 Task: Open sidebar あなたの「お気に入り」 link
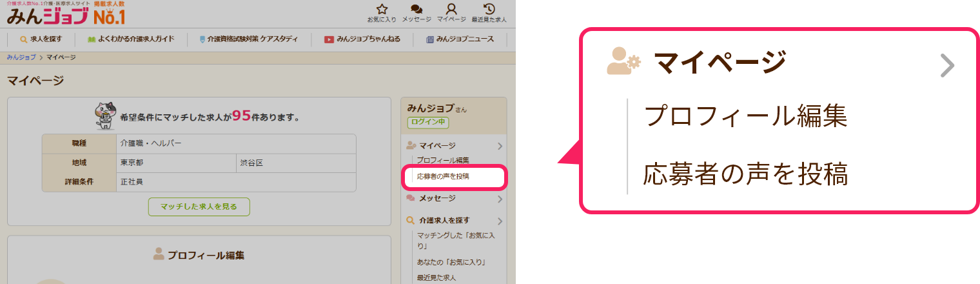pyautogui.click(x=451, y=262)
